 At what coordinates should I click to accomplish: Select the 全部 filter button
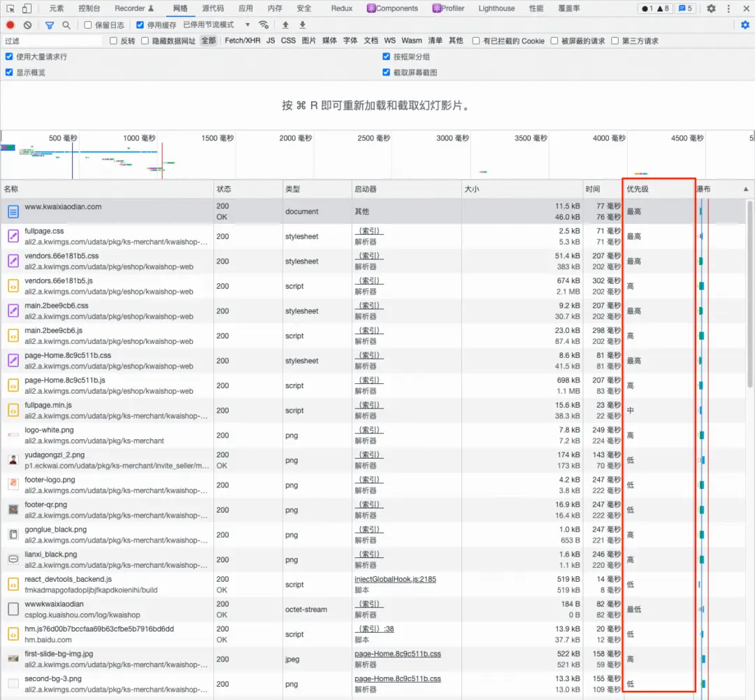tap(208, 41)
